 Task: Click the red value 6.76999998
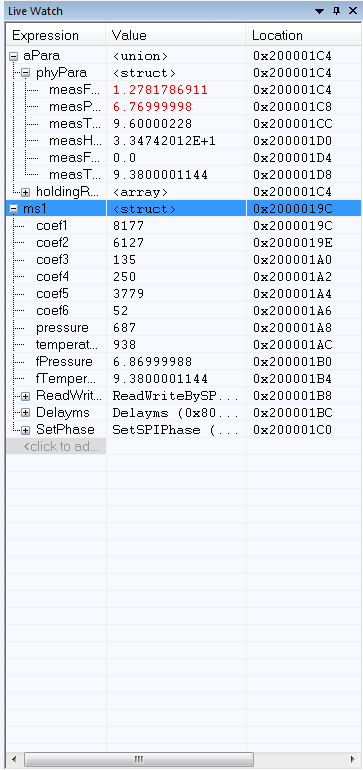coord(152,107)
